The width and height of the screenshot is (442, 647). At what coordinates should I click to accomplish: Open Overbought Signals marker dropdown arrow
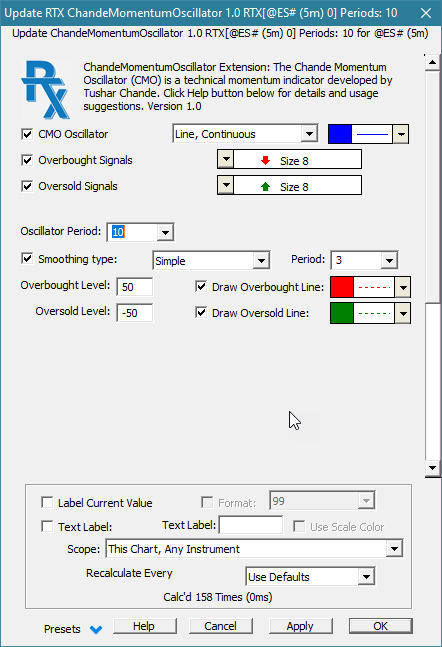coord(226,159)
